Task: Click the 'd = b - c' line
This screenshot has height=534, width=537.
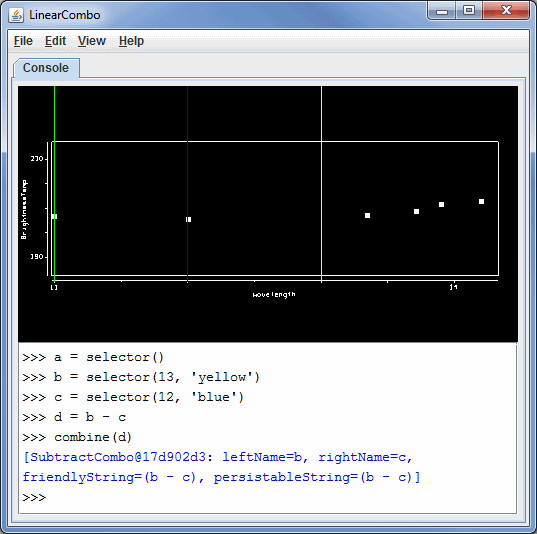Action: 74,417
